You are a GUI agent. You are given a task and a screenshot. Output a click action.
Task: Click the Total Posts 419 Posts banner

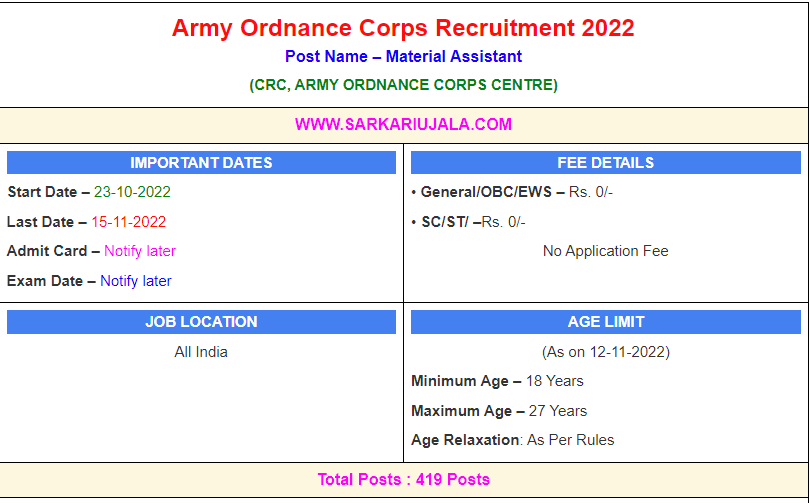[403, 480]
